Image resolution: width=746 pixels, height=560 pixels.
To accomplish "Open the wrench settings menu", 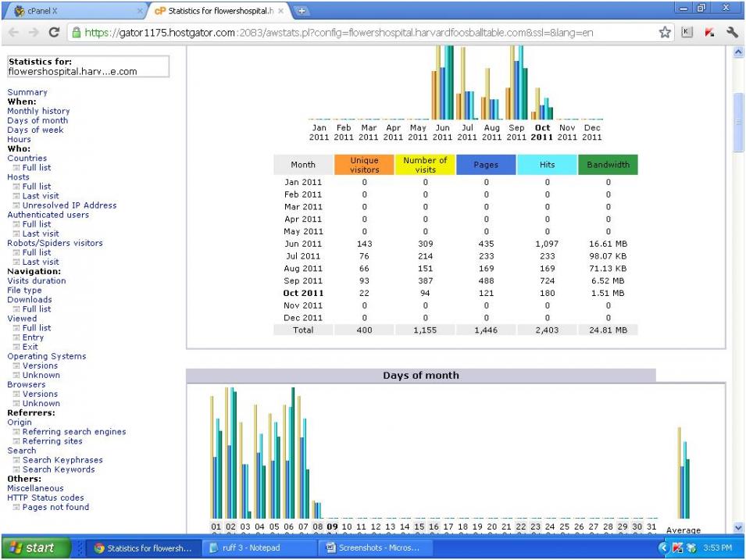I will click(x=732, y=33).
